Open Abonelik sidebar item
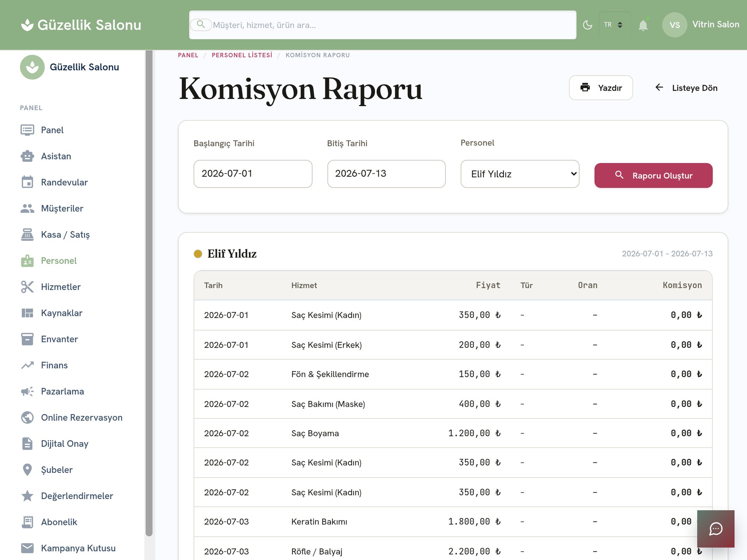Image resolution: width=747 pixels, height=560 pixels. pyautogui.click(x=59, y=522)
